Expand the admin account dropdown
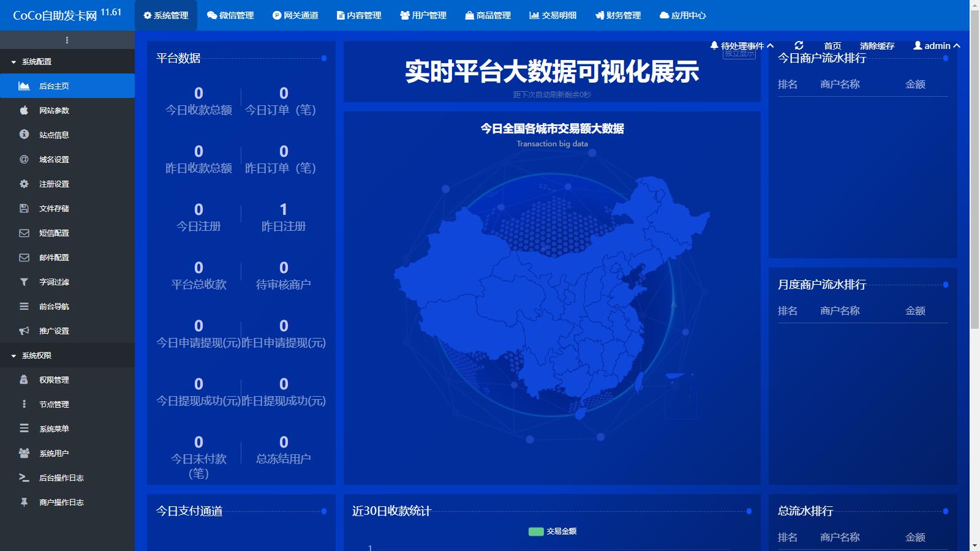The image size is (980, 551). 936,45
